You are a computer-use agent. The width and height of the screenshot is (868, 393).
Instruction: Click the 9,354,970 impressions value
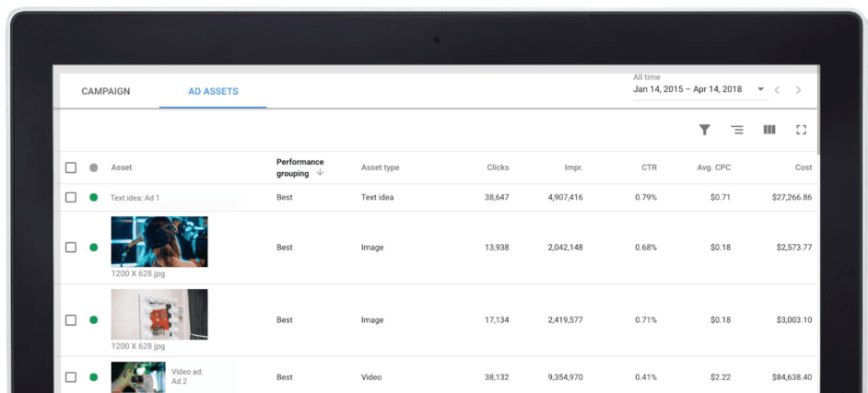[565, 377]
